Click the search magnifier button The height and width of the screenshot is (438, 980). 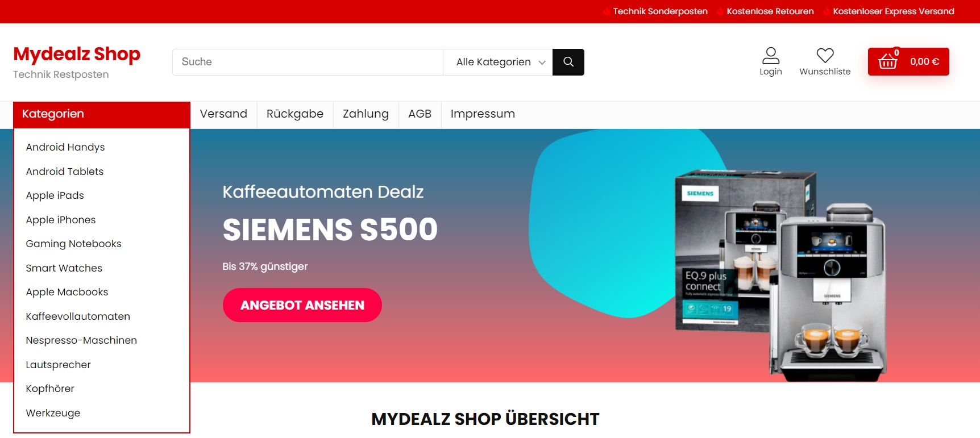568,62
